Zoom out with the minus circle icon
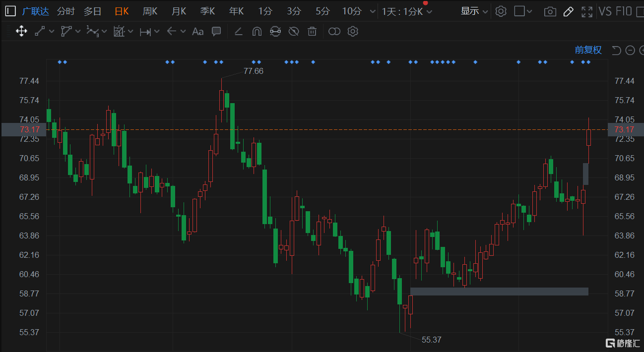This screenshot has width=644, height=352. (630, 50)
